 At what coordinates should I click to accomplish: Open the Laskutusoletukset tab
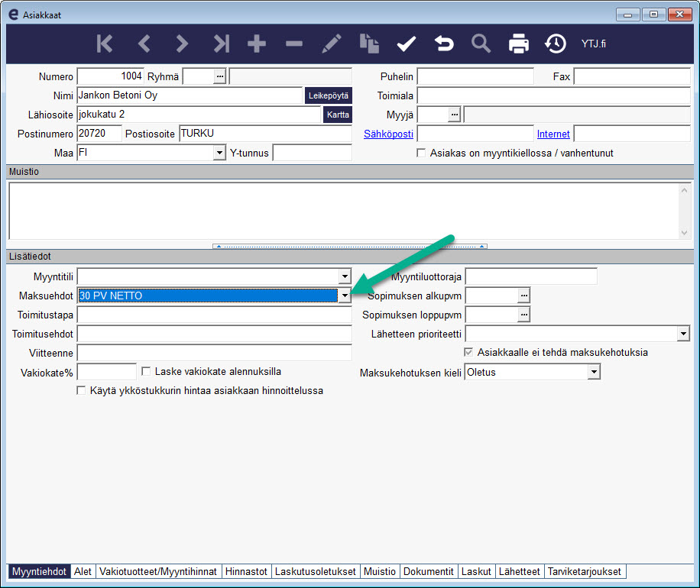point(315,571)
